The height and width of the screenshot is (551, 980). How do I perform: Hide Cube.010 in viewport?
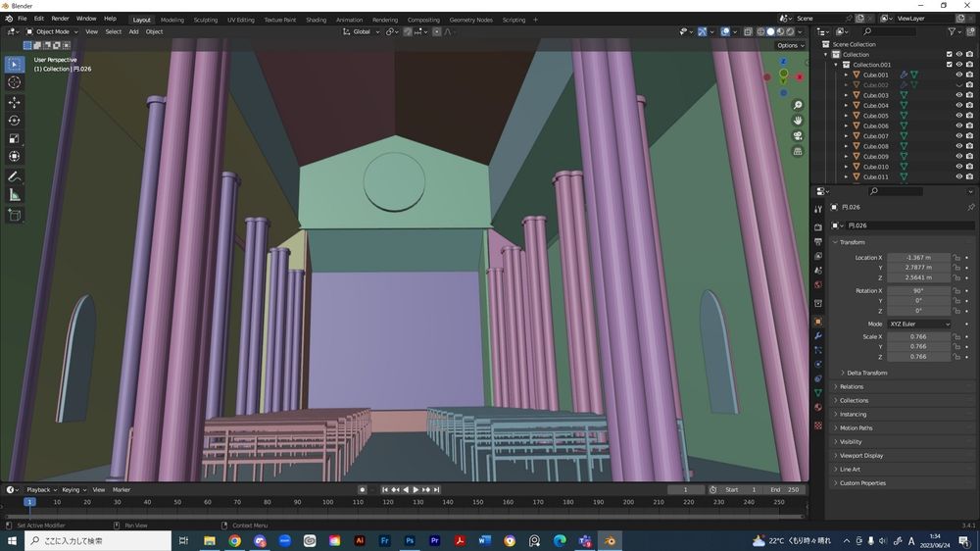(958, 167)
